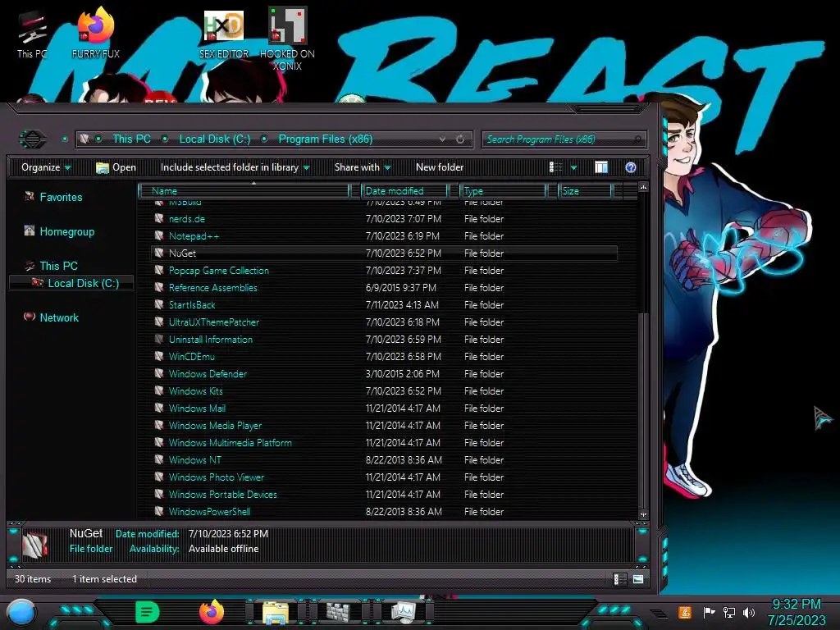Viewport: 840px width, 630px height.
Task: Click the Windows Defender folder icon
Action: pos(159,373)
